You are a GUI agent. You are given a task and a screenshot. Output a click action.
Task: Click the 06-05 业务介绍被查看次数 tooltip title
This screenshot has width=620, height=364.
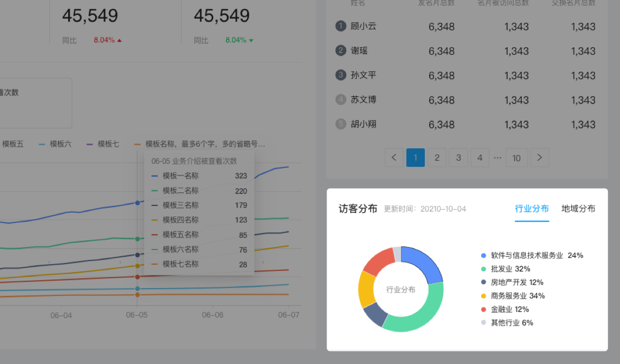click(194, 161)
